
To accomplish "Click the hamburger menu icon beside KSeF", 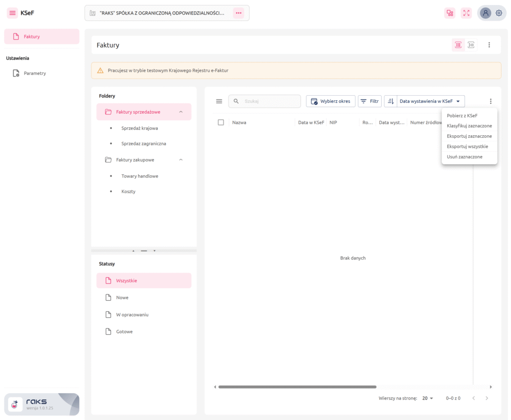I will pos(12,13).
